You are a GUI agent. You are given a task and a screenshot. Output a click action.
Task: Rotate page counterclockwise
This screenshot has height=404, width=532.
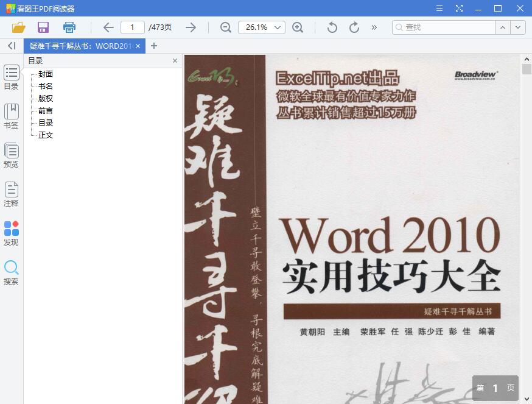pos(332,27)
